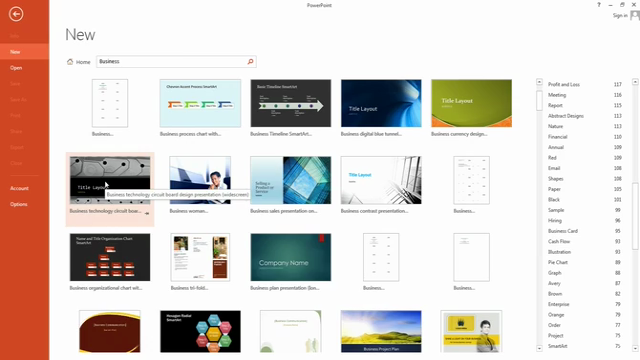
Task: Choose the Business digital blue tunnel template
Action: click(x=381, y=103)
